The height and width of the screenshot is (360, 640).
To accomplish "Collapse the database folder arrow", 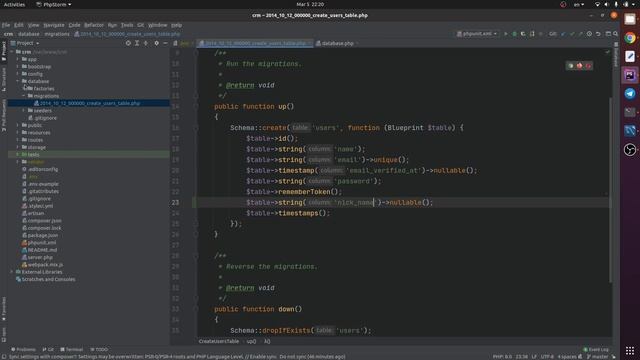I will (x=18, y=81).
